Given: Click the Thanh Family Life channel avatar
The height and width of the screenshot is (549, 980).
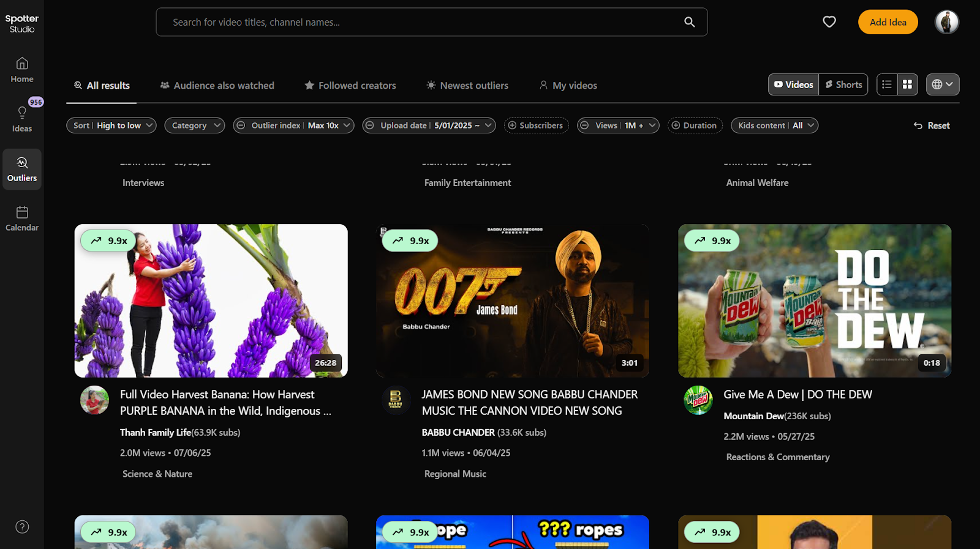Looking at the screenshot, I should tap(94, 400).
